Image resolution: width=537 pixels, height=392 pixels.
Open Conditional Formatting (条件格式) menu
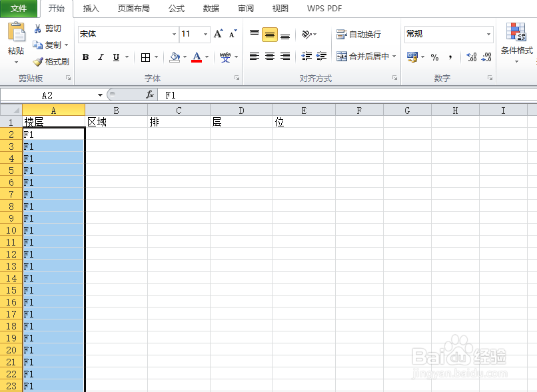coord(516,43)
